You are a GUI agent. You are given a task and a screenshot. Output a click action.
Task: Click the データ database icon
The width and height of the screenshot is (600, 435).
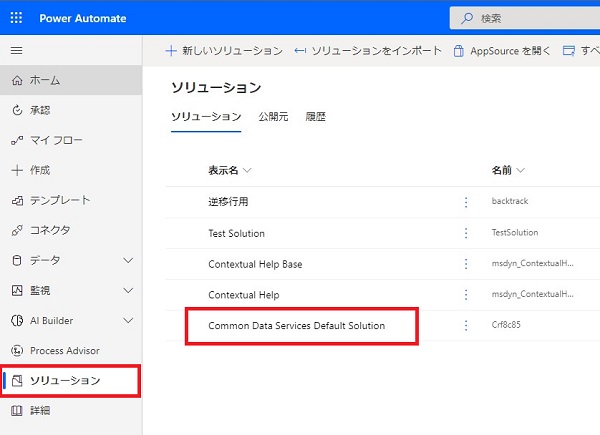(x=17, y=261)
